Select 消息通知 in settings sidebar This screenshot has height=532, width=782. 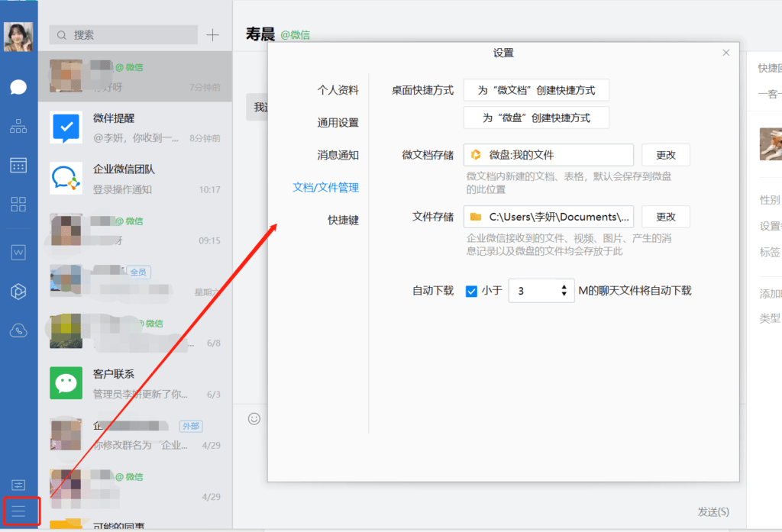point(338,155)
